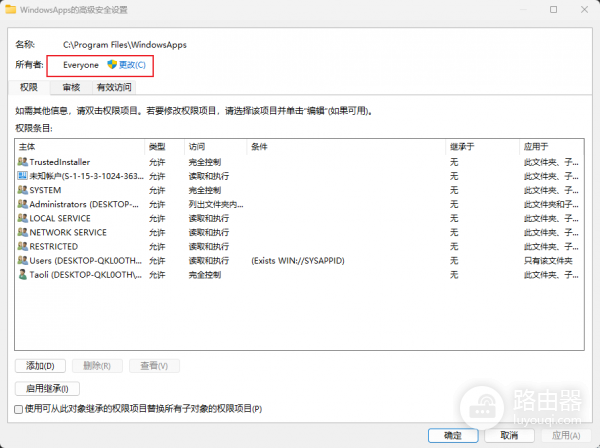This screenshot has height=448, width=600.
Task: Sort by the 类型 column header
Action: [165, 147]
